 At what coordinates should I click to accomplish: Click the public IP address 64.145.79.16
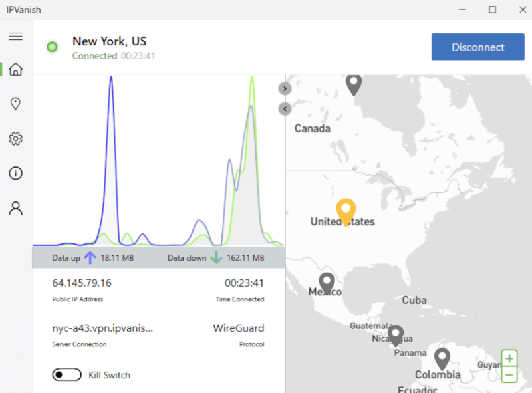[x=82, y=283]
